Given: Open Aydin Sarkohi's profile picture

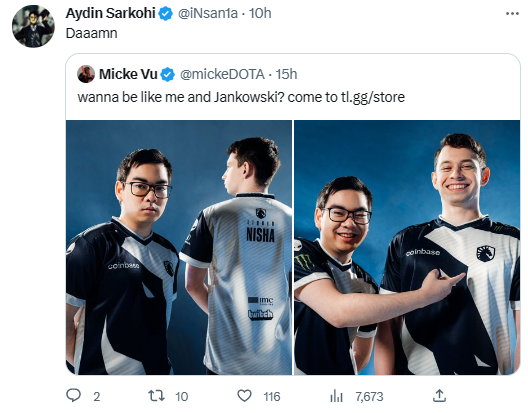Looking at the screenshot, I should [33, 26].
